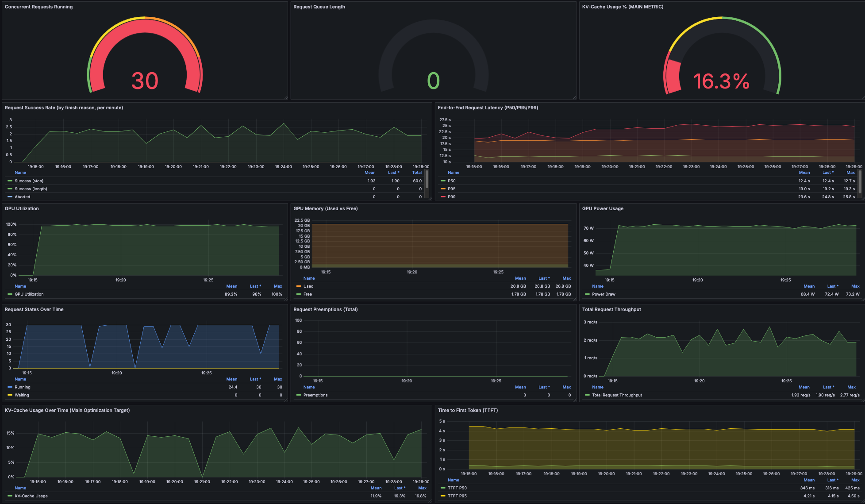The height and width of the screenshot is (504, 865).
Task: Click the orange P95 series color marker
Action: [x=443, y=189]
